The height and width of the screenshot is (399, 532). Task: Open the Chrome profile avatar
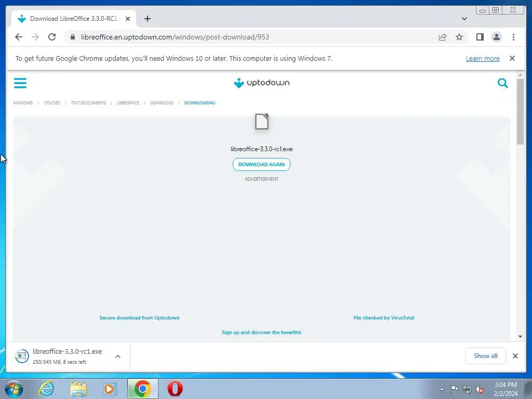coord(496,37)
